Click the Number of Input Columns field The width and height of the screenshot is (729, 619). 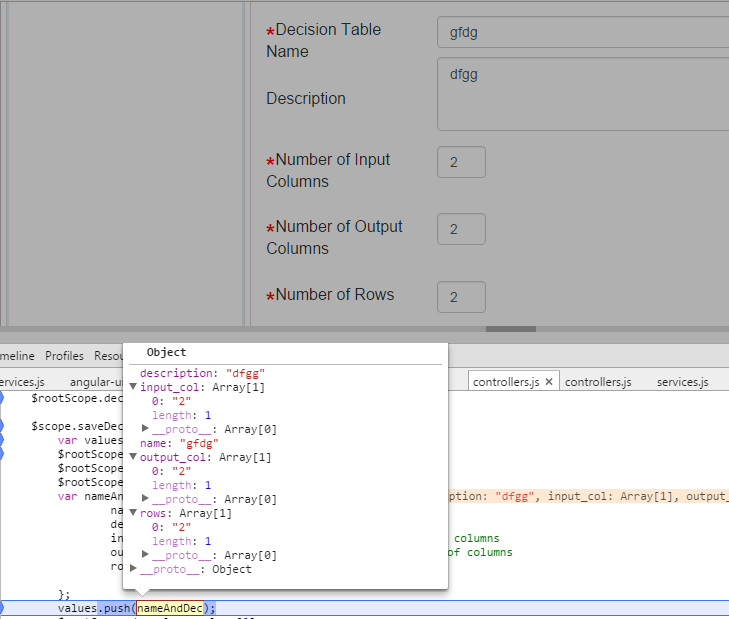[x=461, y=162]
